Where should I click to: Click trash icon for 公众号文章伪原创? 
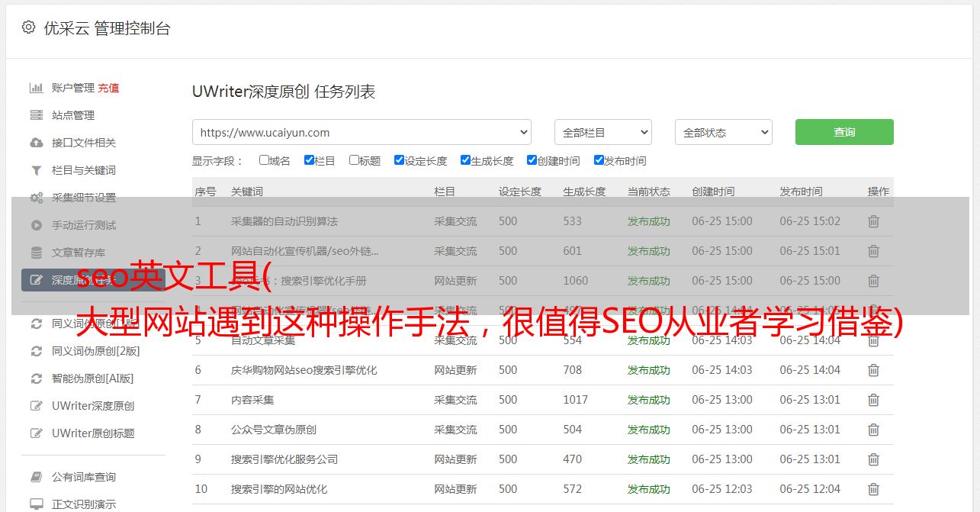pyautogui.click(x=874, y=430)
